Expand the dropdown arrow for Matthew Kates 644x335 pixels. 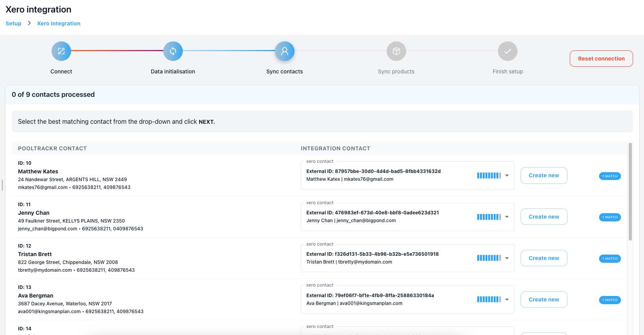(x=507, y=175)
